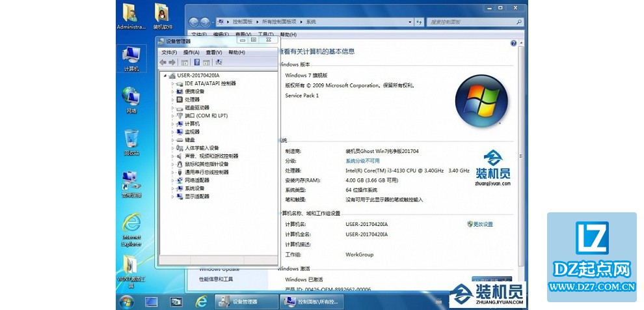Collapse the USER-20170420IA root node
The image size is (644, 310).
(165, 76)
